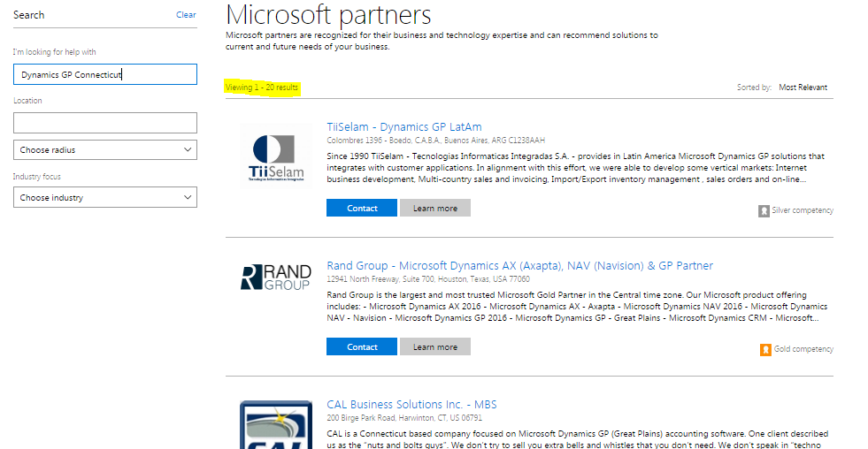Click Contact for Rand Group
868x449 pixels.
pyautogui.click(x=362, y=346)
